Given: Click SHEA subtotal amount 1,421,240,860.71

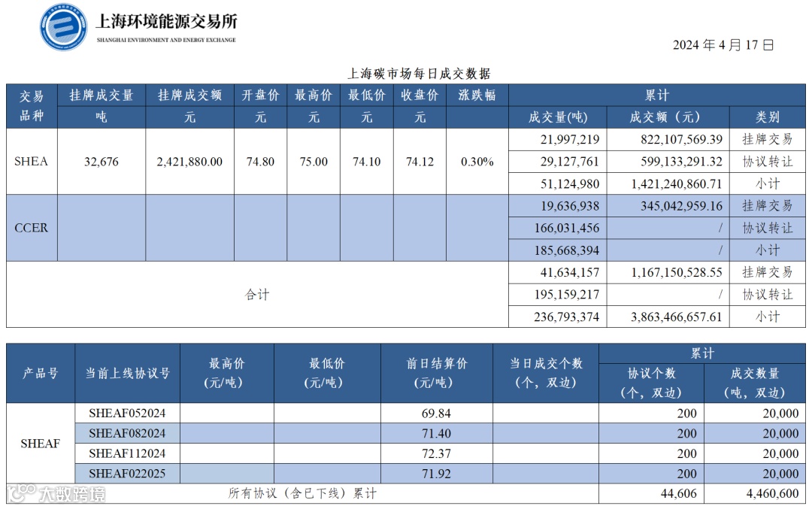Looking at the screenshot, I should click(x=677, y=183).
